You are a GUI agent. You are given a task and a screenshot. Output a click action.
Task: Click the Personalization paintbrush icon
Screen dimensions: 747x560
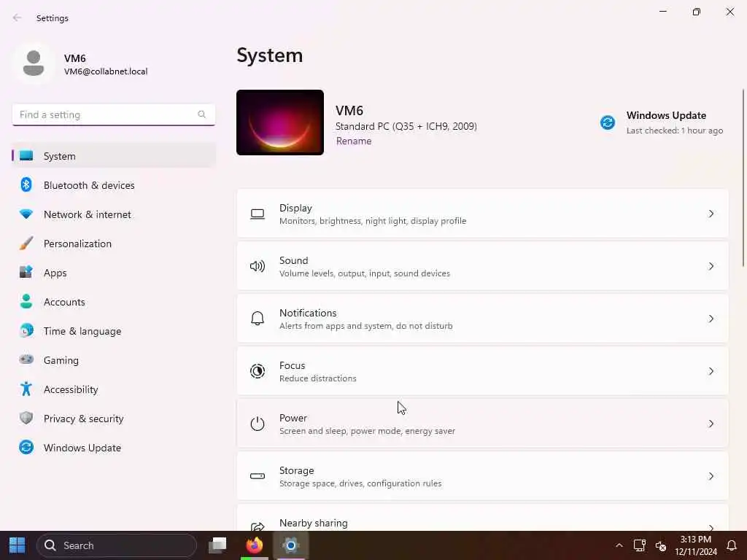point(26,244)
